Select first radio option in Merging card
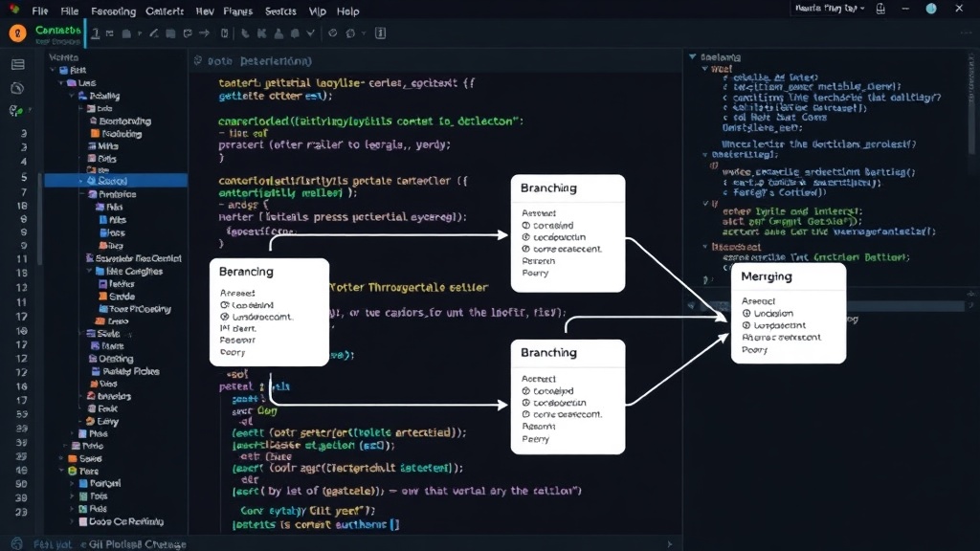The height and width of the screenshot is (551, 980). [746, 314]
